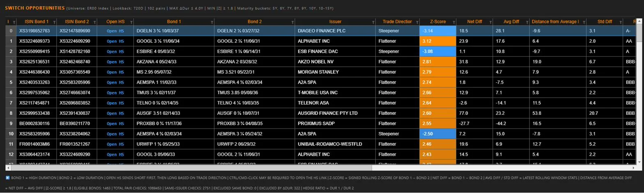Open filter icon on Z-Score column
644x196 pixels.
pos(453,22)
